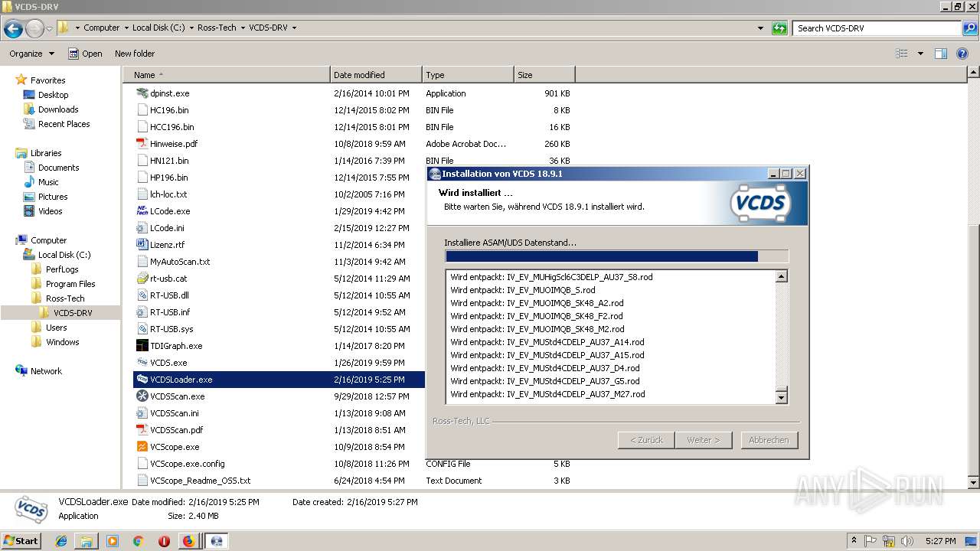
Task: Click the installer log scroll up arrow
Action: (x=781, y=277)
